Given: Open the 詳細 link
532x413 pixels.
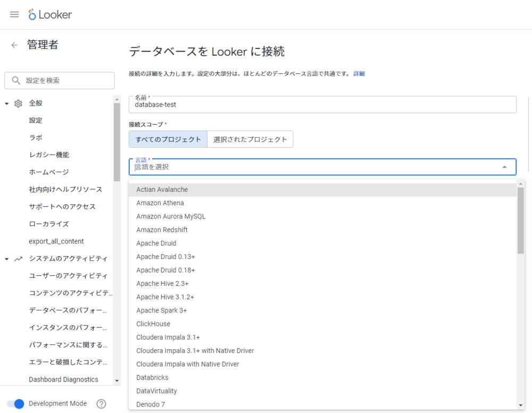Looking at the screenshot, I should pyautogui.click(x=359, y=74).
